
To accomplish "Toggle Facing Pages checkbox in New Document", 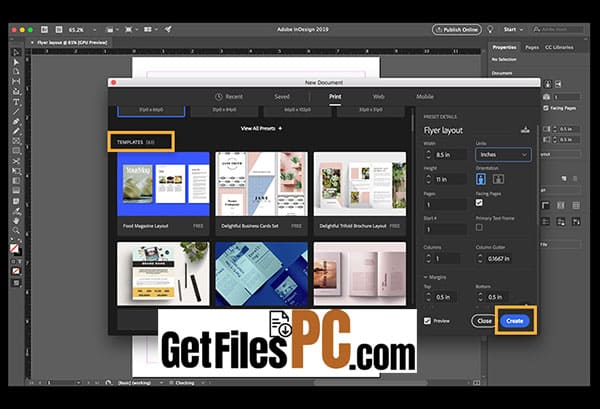I will coord(479,203).
